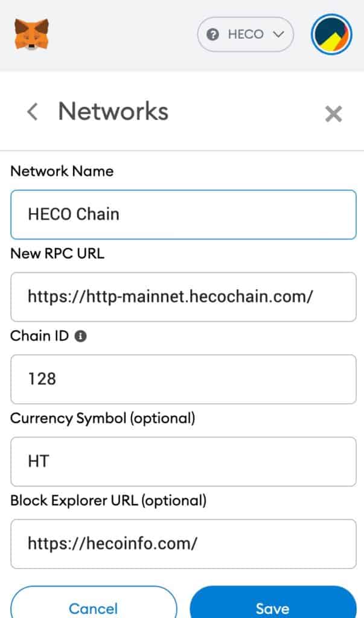Screen dimensions: 364x618
Task: Click the Network Name label
Action: pyautogui.click(x=62, y=171)
